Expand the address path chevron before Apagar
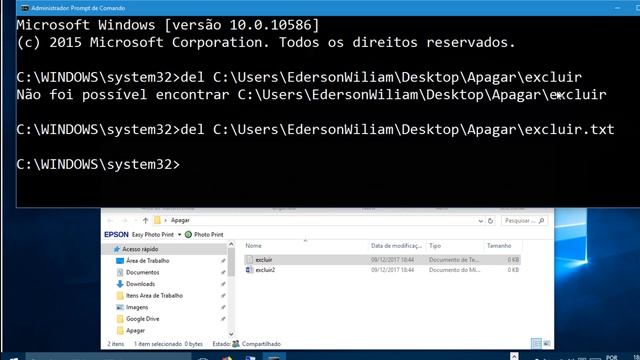Screen dimensions: 640x360 click(165, 220)
